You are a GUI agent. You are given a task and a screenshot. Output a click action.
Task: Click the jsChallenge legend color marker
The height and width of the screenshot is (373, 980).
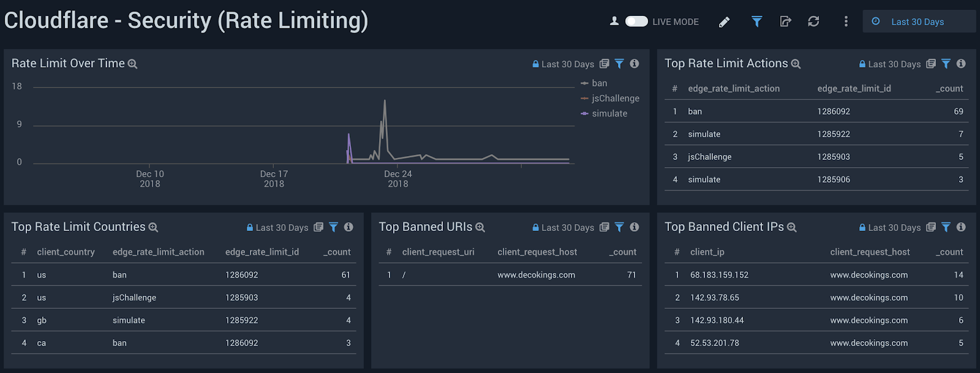point(584,99)
